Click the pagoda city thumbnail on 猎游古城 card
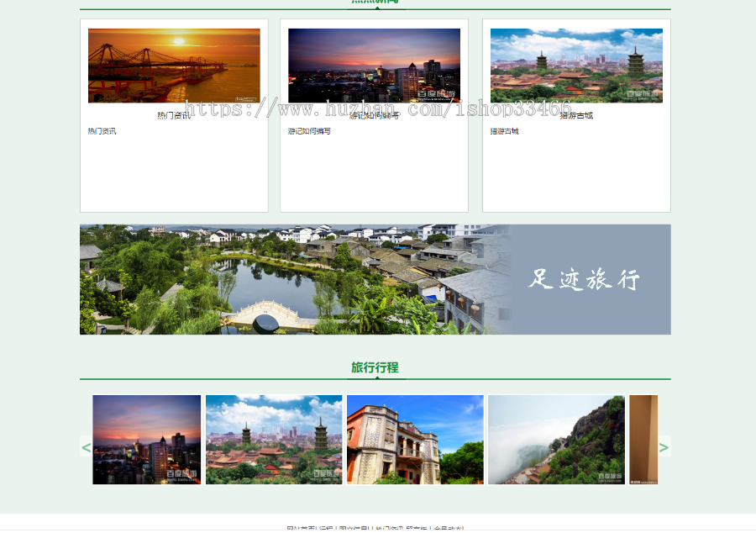Screen dimensions: 756x533 pyautogui.click(x=575, y=65)
